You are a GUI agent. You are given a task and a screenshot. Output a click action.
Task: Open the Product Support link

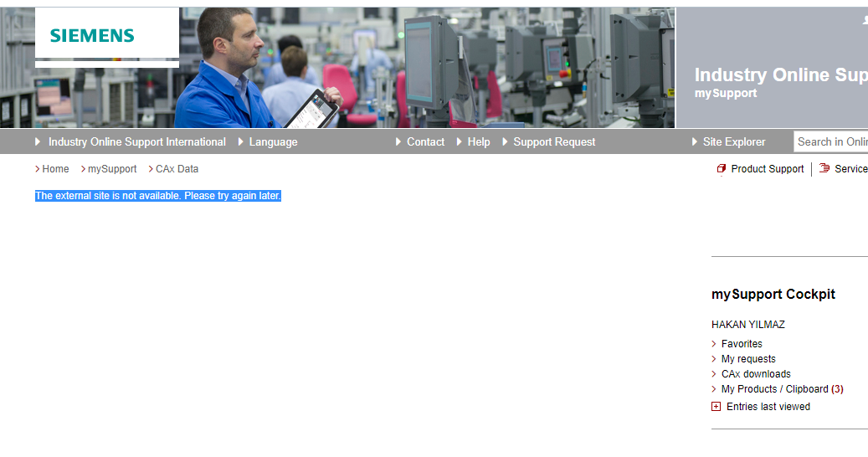768,169
